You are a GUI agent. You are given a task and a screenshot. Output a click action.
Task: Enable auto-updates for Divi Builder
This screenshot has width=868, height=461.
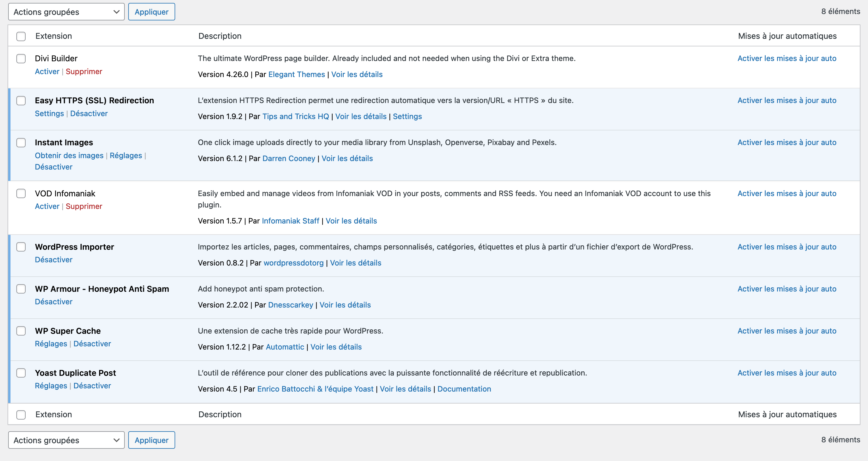coord(787,58)
